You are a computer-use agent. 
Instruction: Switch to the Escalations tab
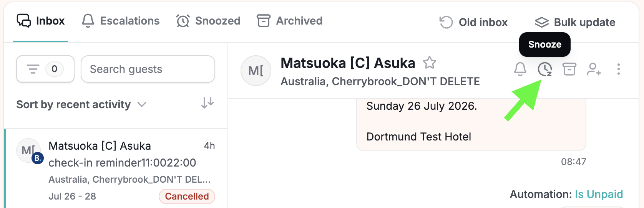(121, 21)
